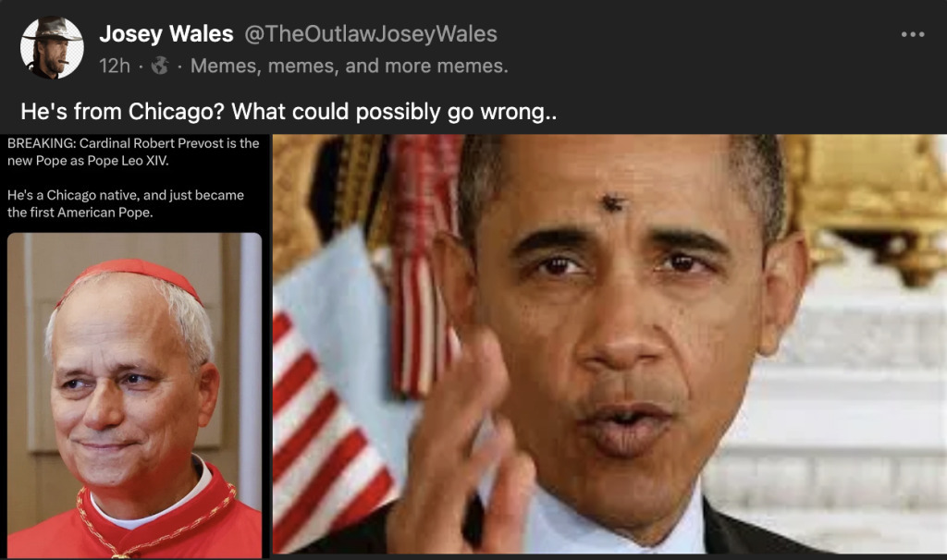Image resolution: width=947 pixels, height=560 pixels.
Task: Open the 'Memes, memes, and more memes.' group
Action: click(x=349, y=66)
